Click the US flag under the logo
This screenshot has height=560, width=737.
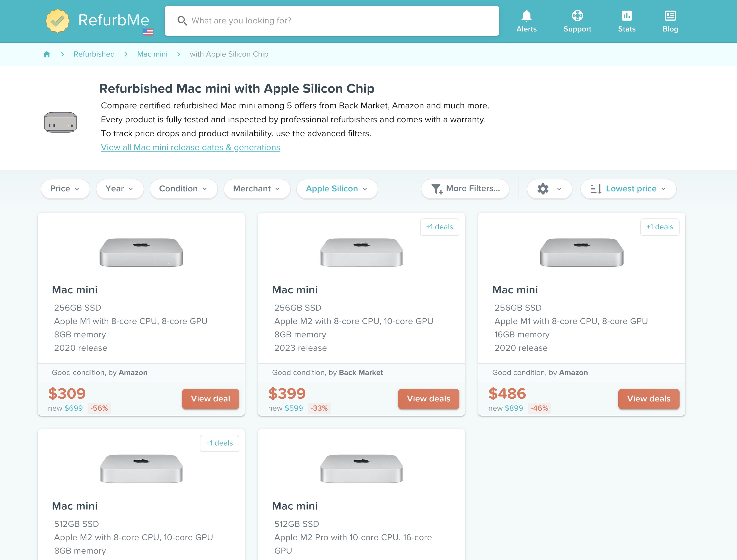(148, 32)
